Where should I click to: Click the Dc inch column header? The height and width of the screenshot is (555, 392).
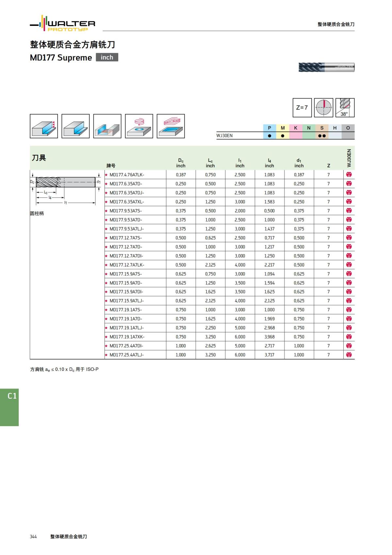[181, 163]
